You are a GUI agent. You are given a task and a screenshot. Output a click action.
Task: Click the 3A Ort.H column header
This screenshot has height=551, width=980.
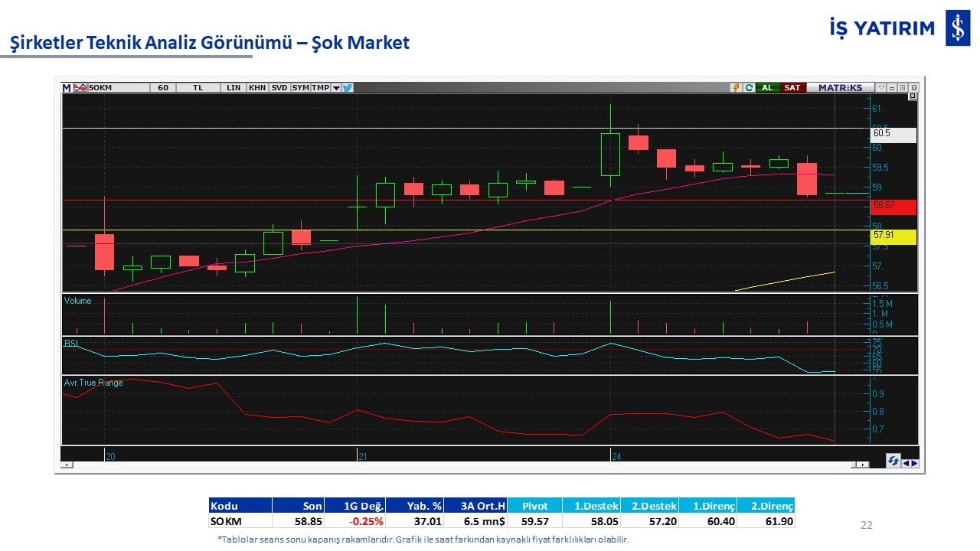coord(475,505)
